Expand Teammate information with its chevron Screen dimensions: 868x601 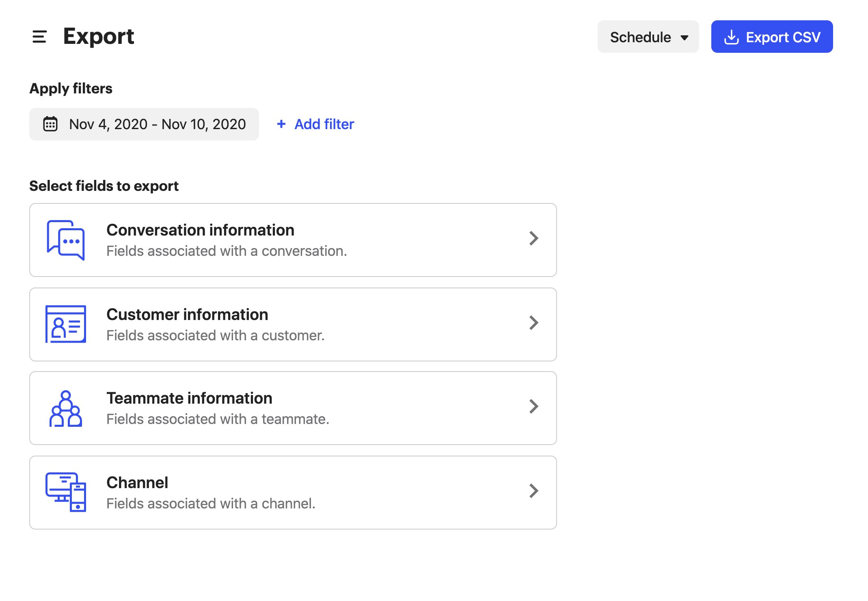click(533, 406)
